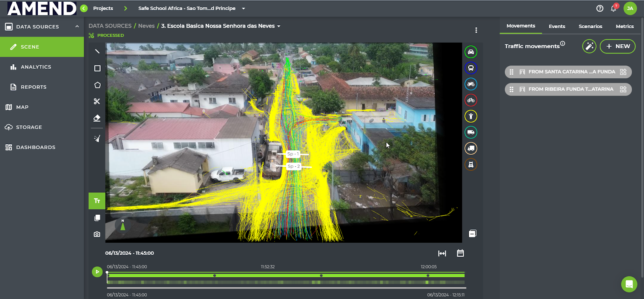Click the green timeline progress bar
The image size is (644, 299).
pyautogui.click(x=286, y=275)
